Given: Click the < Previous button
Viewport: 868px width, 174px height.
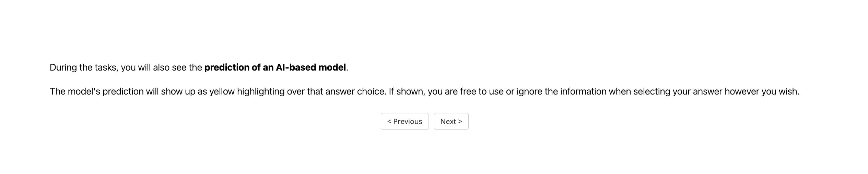Looking at the screenshot, I should click(404, 122).
